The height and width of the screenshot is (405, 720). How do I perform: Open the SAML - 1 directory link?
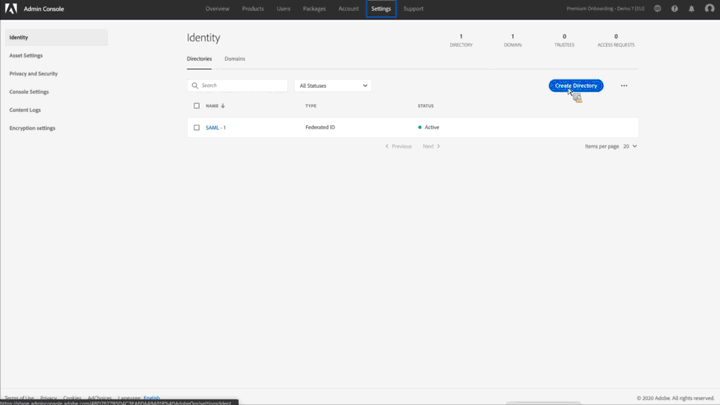click(216, 128)
